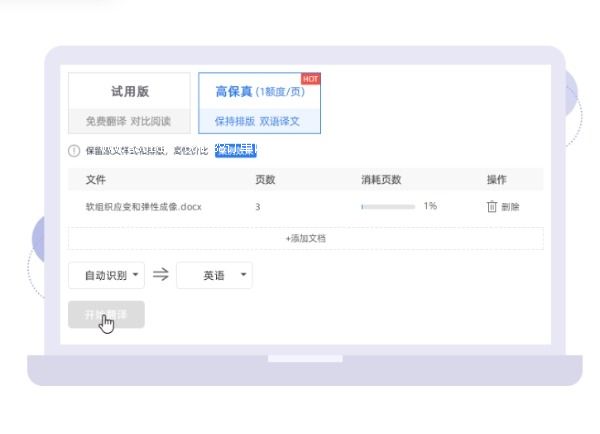Image resolution: width=600 pixels, height=434 pixels.
Task: Select the file 软组织应变和弹性成像.docx
Action: pyautogui.click(x=143, y=207)
